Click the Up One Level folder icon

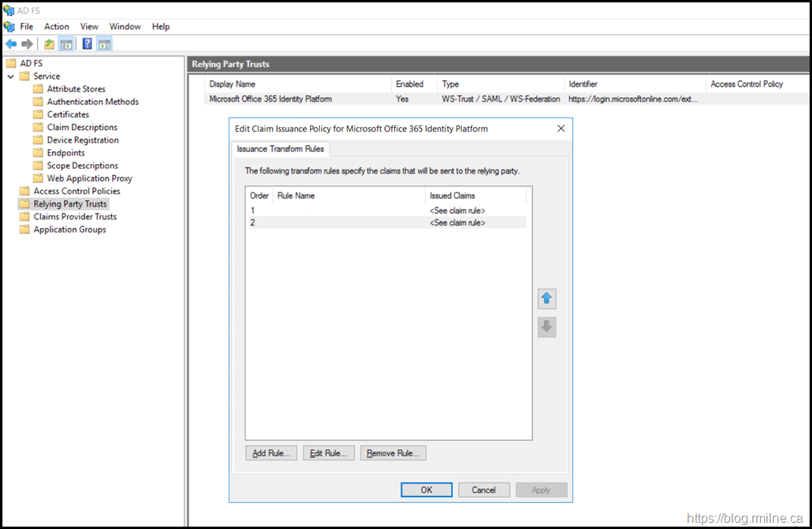50,44
